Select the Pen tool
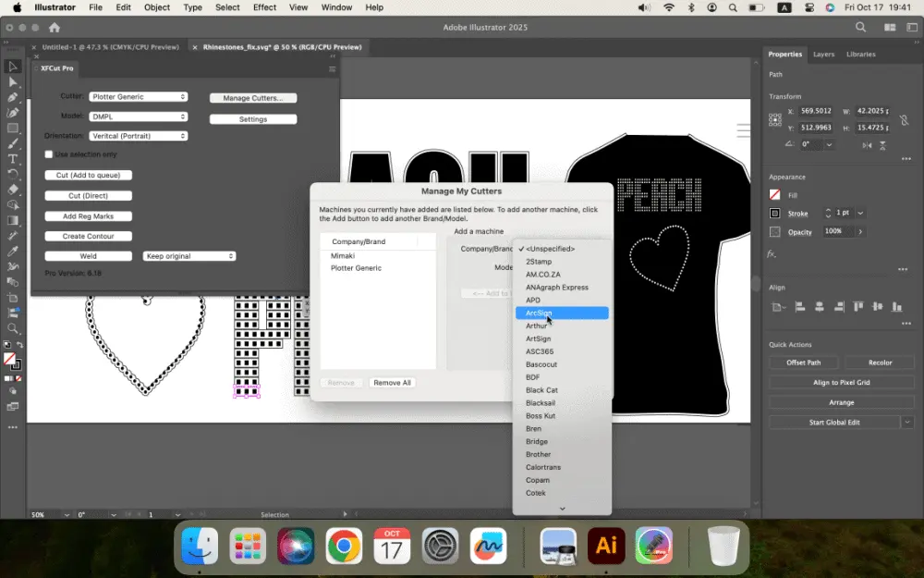 pyautogui.click(x=12, y=97)
